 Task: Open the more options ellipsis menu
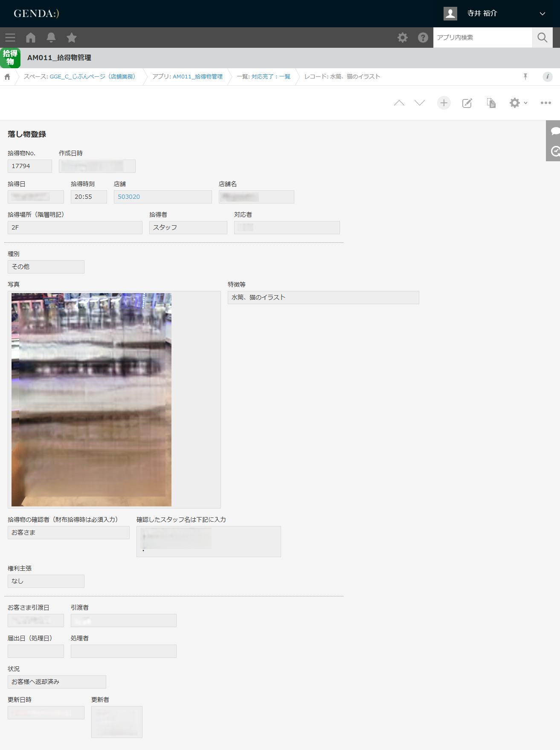click(545, 103)
